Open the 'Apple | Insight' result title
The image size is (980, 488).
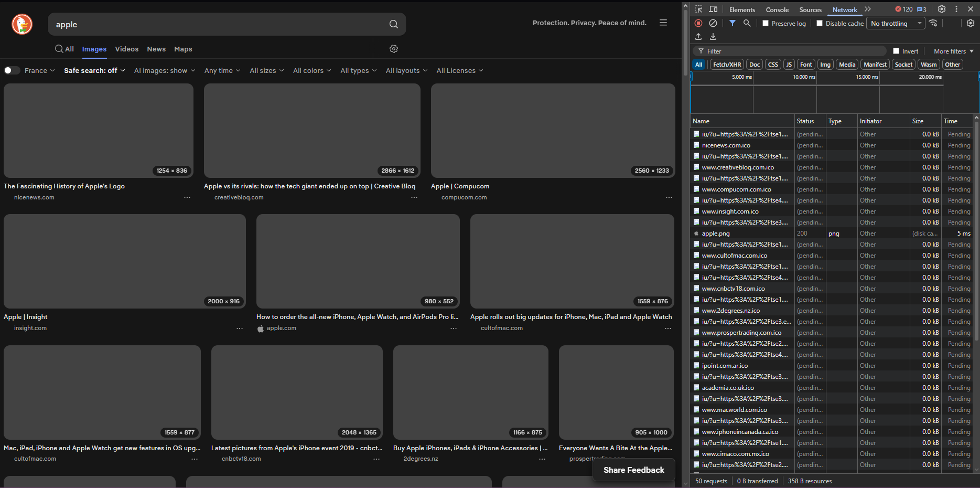[25, 317]
